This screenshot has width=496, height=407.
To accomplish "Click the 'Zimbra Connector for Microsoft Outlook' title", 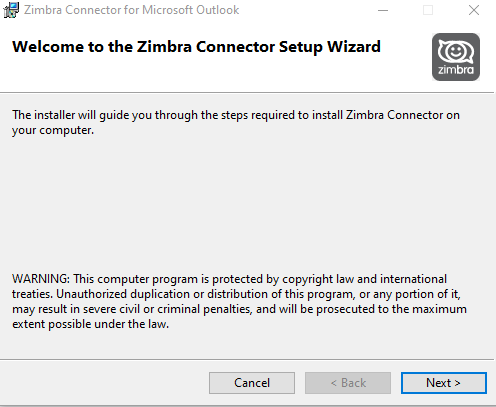I will [132, 10].
